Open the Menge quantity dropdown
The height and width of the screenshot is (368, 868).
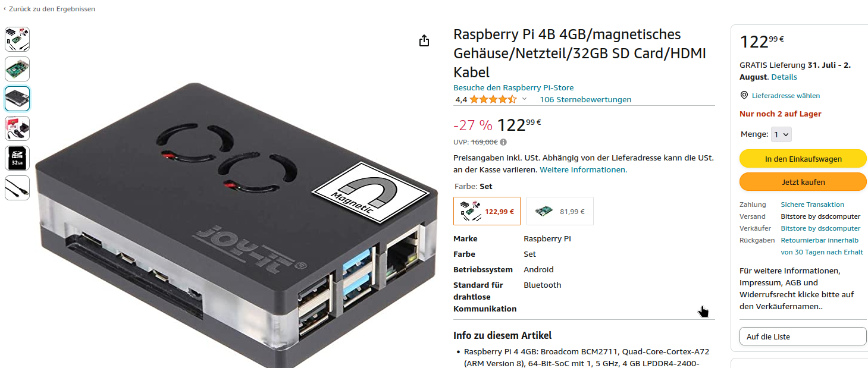click(x=782, y=134)
